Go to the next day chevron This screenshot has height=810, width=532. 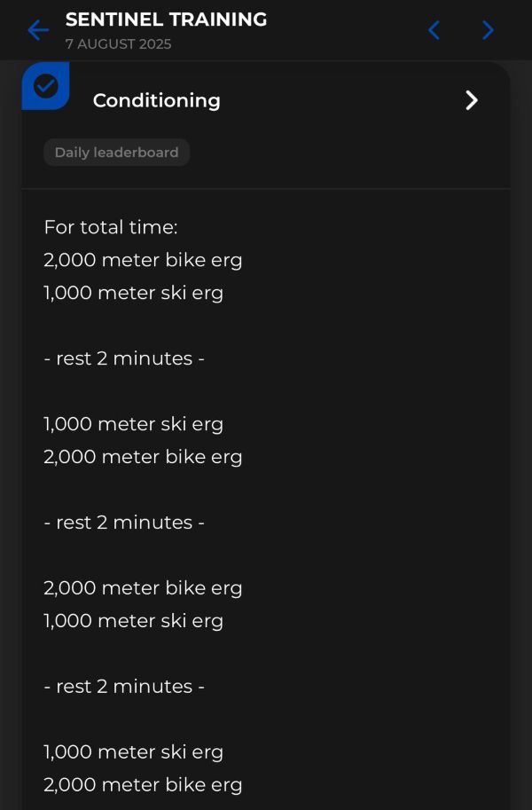pos(488,30)
